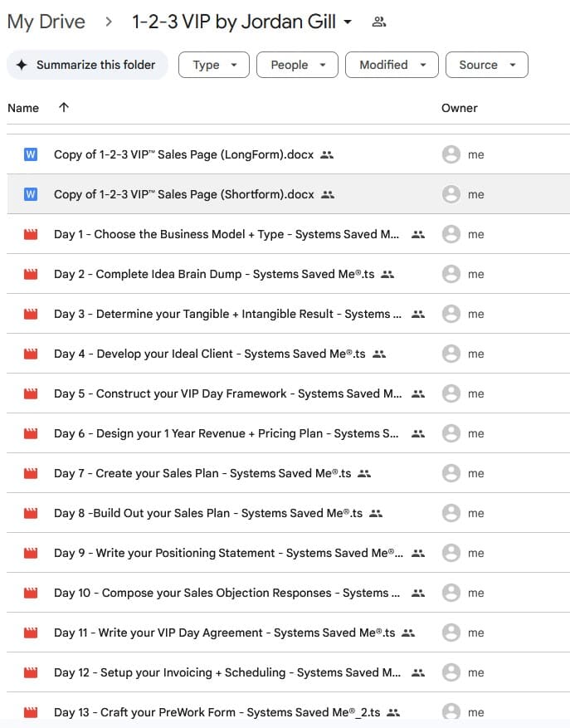Go to My Drive breadcrumb
The width and height of the screenshot is (570, 728).
pos(46,22)
